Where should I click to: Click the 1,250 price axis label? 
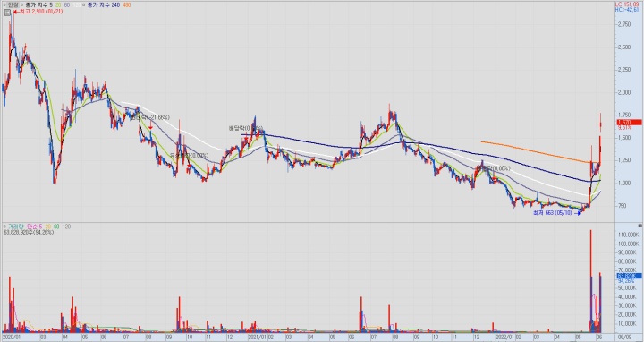(x=624, y=160)
